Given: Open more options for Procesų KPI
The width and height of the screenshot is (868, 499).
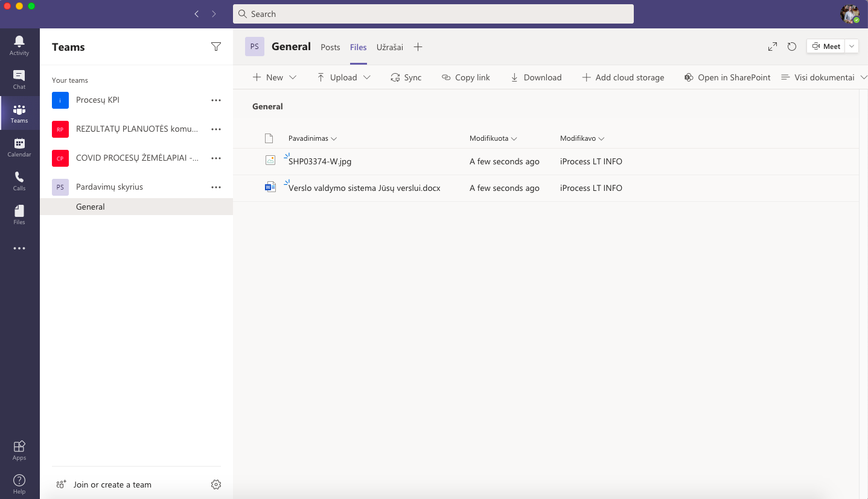Looking at the screenshot, I should click(x=216, y=100).
